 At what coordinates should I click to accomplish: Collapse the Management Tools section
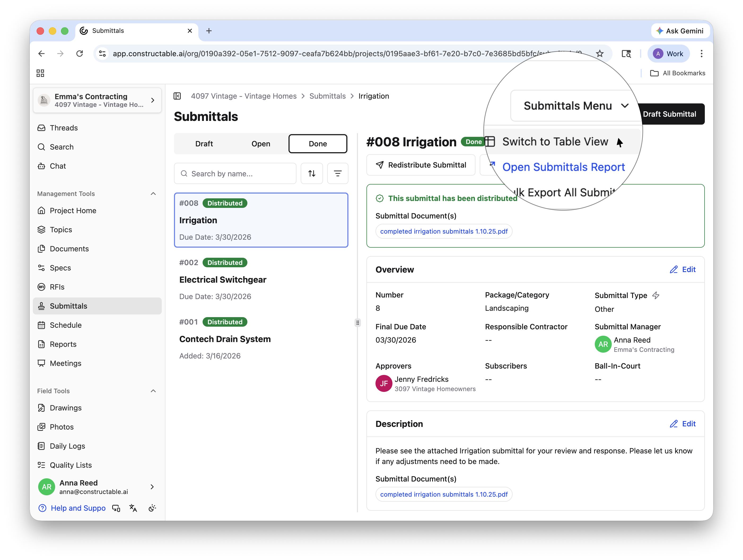pos(153,194)
